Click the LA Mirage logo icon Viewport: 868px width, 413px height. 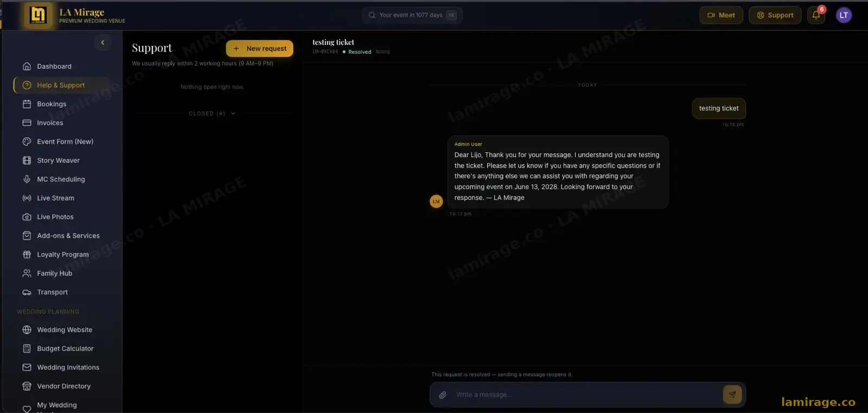coord(38,15)
